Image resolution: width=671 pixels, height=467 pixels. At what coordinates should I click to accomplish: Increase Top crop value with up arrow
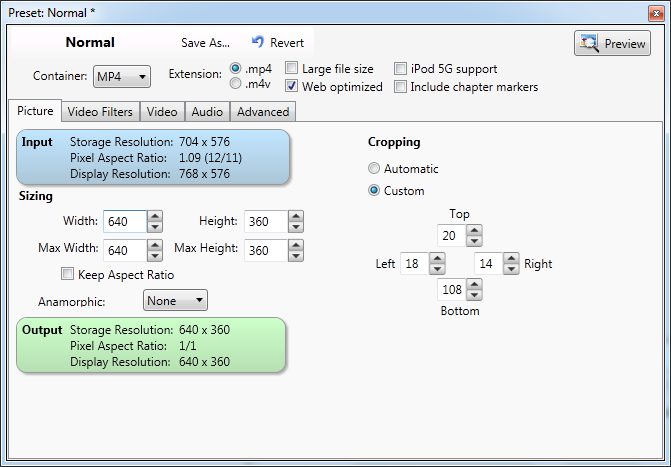click(x=474, y=230)
